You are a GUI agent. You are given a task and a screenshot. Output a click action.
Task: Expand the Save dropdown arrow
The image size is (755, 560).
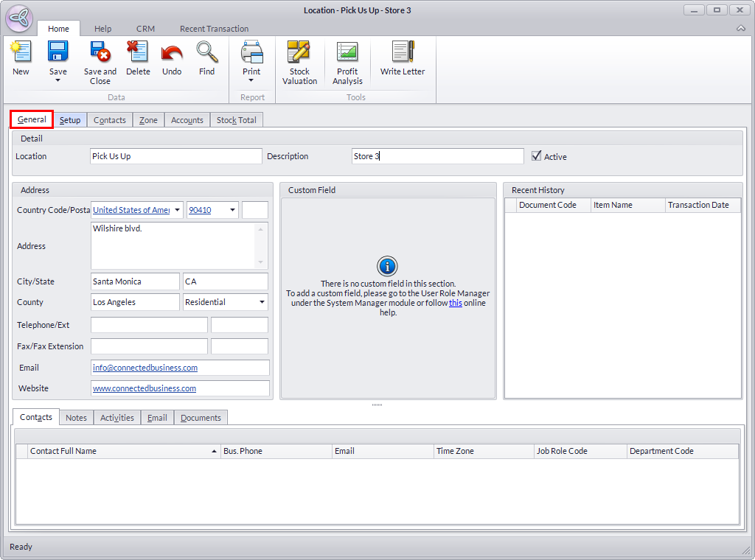tap(58, 80)
